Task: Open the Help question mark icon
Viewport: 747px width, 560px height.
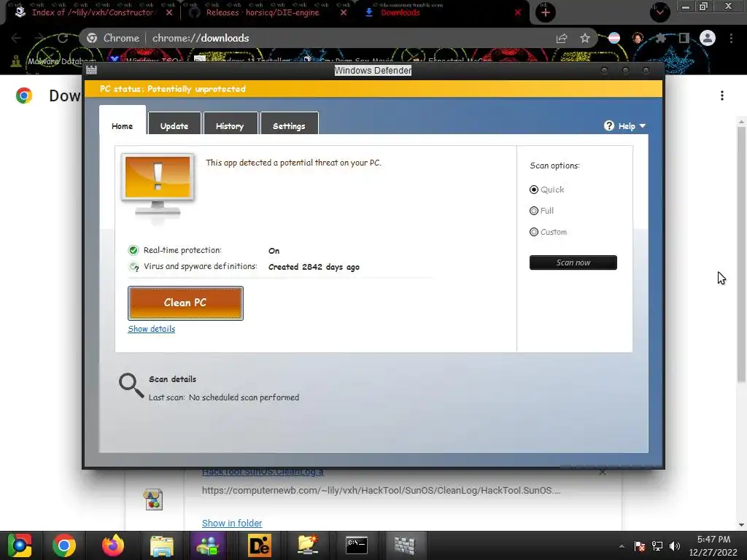Action: [609, 125]
